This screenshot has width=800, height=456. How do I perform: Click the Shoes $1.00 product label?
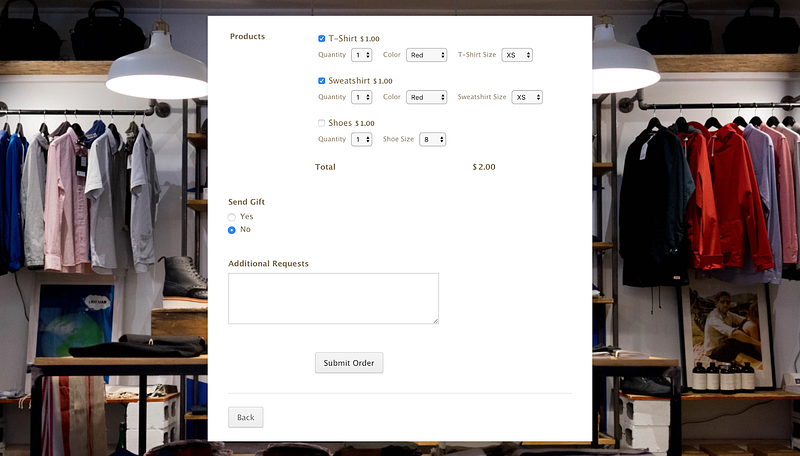click(x=351, y=123)
